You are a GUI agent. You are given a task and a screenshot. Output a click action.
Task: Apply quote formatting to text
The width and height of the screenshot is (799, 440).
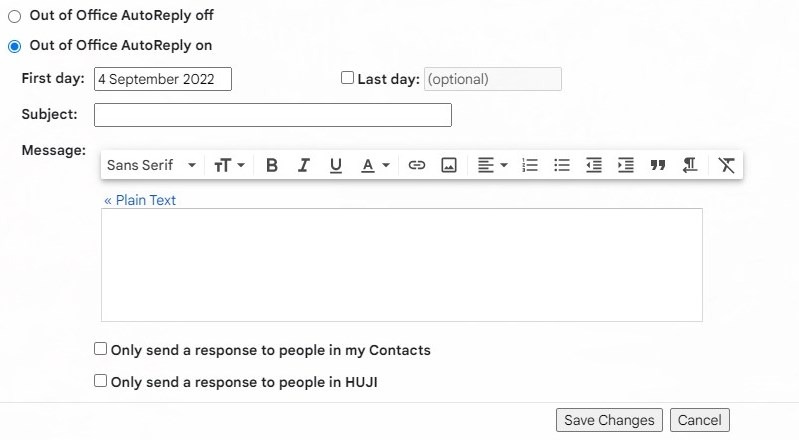(x=658, y=165)
